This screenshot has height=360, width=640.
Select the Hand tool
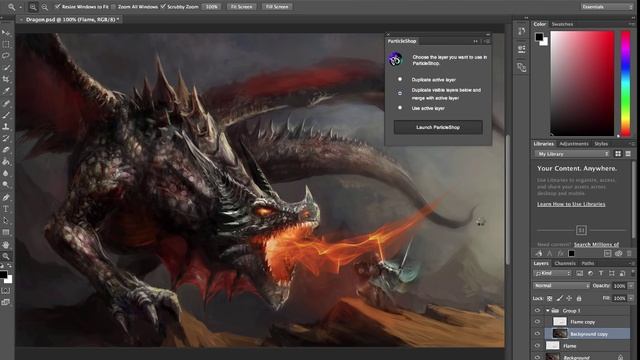pos(6,245)
